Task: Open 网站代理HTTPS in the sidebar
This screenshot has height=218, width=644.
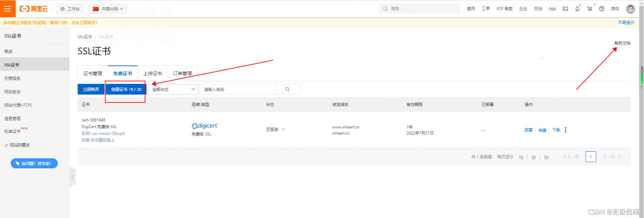Action: (x=35, y=105)
